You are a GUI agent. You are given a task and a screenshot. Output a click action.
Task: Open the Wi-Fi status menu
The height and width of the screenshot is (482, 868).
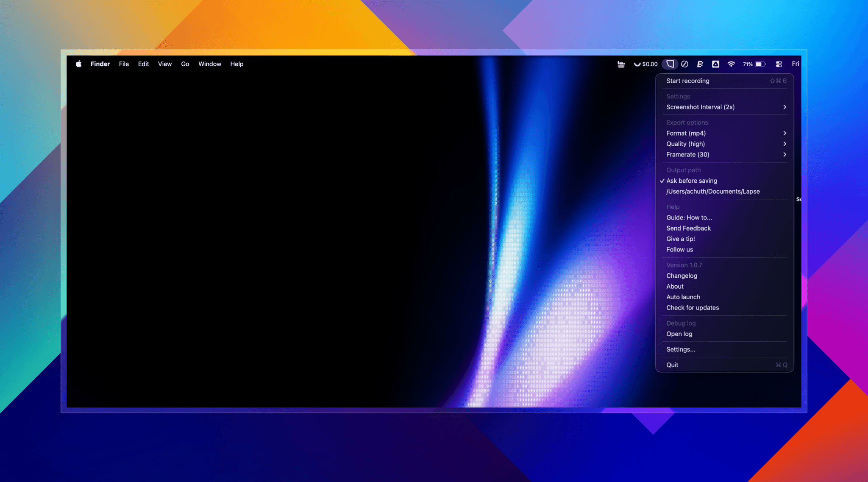tap(731, 64)
